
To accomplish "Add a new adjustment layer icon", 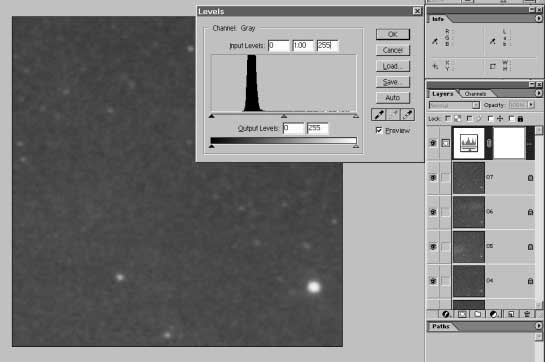I will pyautogui.click(x=493, y=314).
